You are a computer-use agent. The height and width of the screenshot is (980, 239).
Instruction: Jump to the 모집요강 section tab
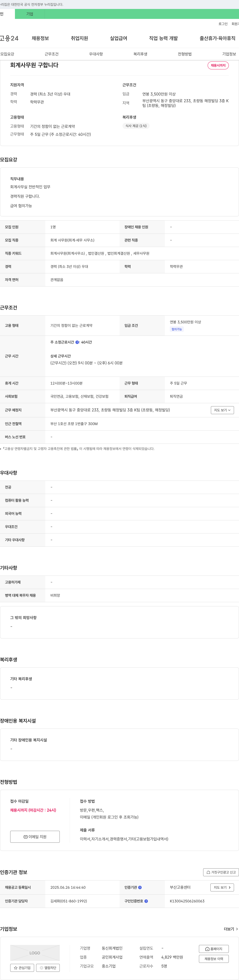click(x=7, y=54)
